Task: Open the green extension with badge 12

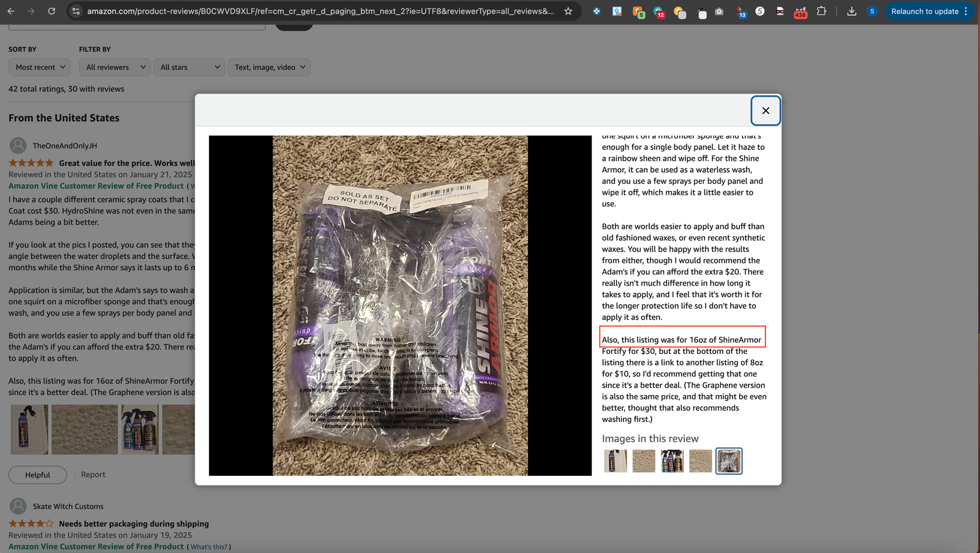Action: point(659,12)
